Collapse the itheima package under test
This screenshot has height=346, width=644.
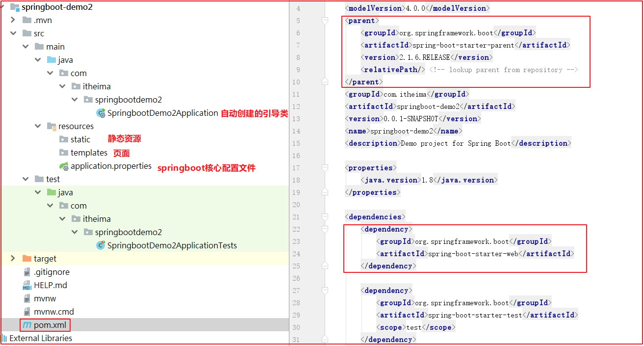(x=62, y=219)
